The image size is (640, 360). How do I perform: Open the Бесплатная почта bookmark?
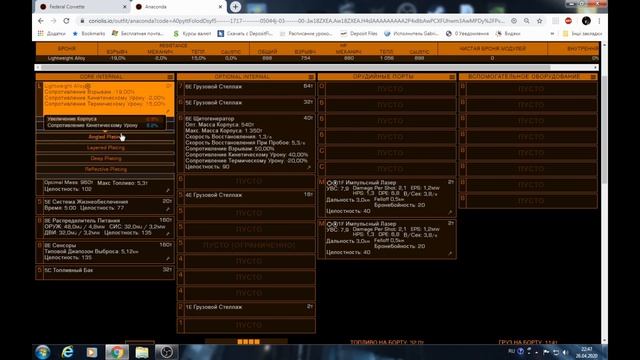[x=138, y=33]
